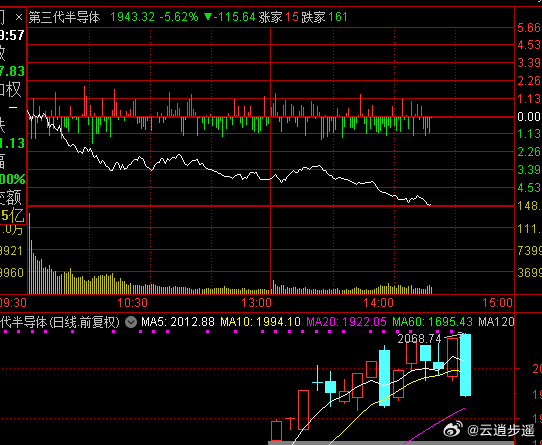Click the 09:30 time axis label
Screen dimensions: 542x445
(13, 303)
